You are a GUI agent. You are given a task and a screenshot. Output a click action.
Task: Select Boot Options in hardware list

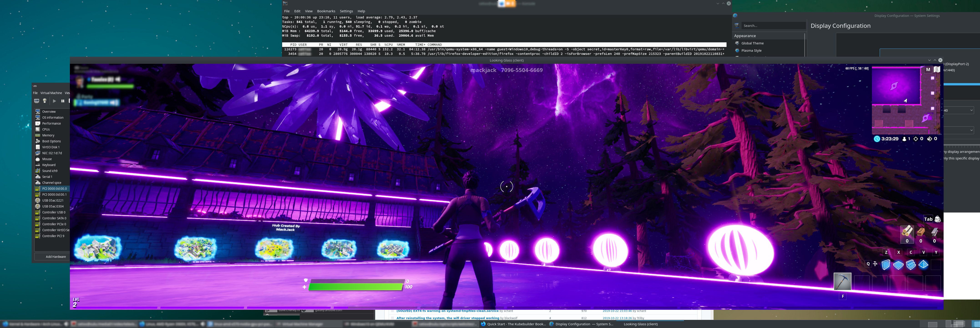(x=52, y=141)
